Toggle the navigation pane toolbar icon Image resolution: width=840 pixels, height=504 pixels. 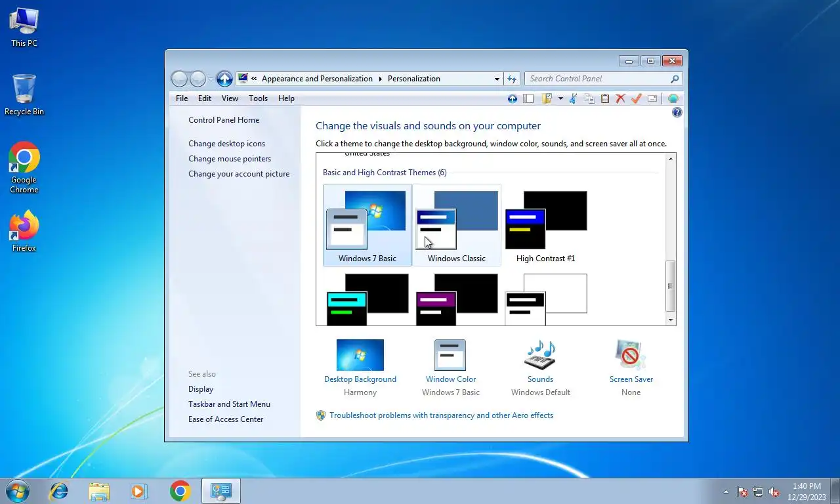(528, 98)
